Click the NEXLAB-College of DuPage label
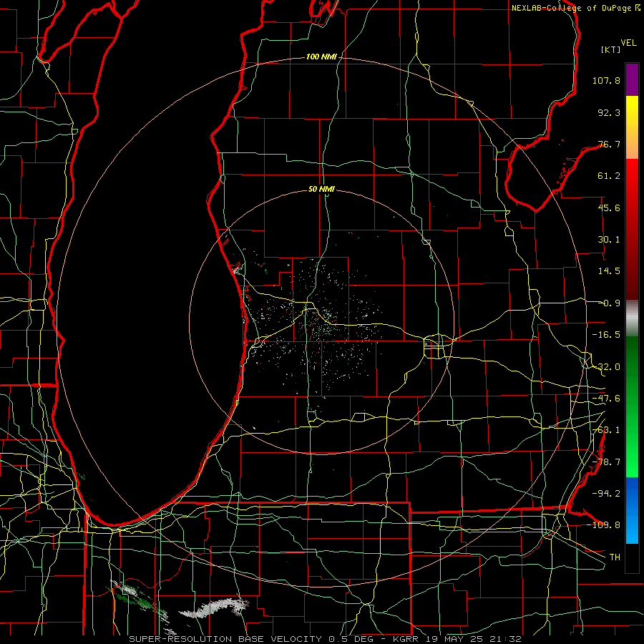Viewport: 644px width, 644px height. (x=572, y=8)
